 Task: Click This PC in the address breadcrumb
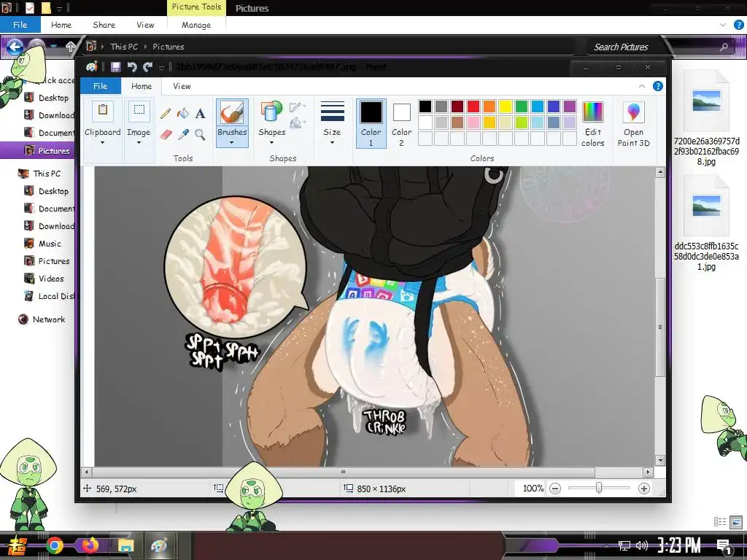tap(124, 47)
